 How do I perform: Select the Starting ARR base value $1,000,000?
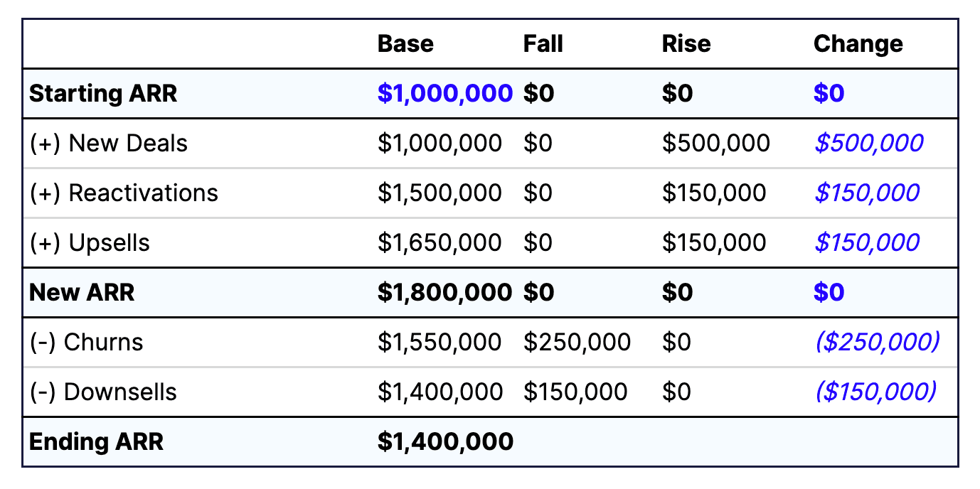click(445, 94)
